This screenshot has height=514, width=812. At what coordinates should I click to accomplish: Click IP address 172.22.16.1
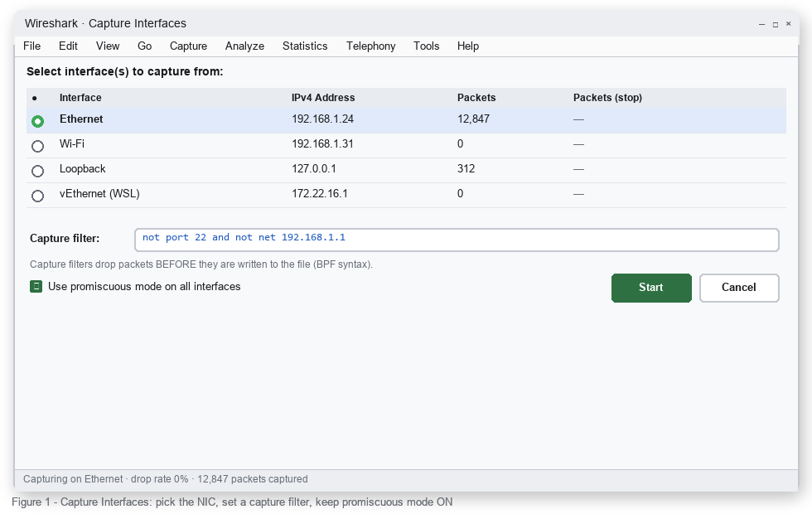(320, 194)
